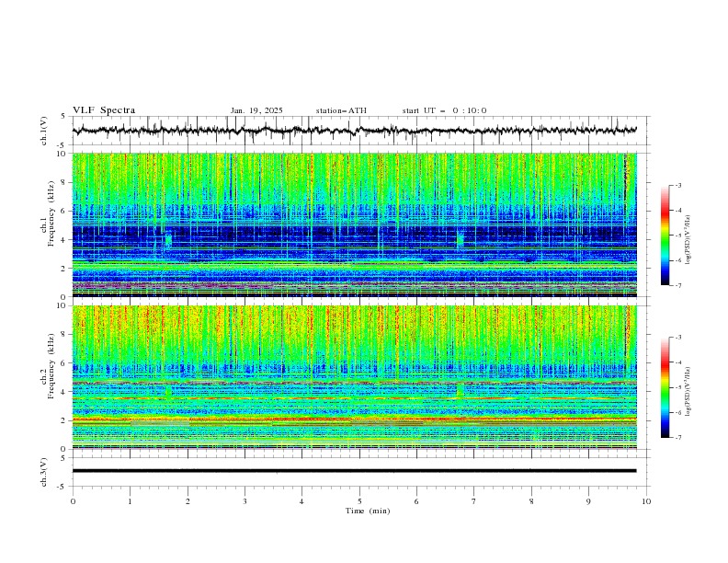This screenshot has height=563, width=728.
Task: Click the ch.1 PSD color bar
Action: click(665, 236)
